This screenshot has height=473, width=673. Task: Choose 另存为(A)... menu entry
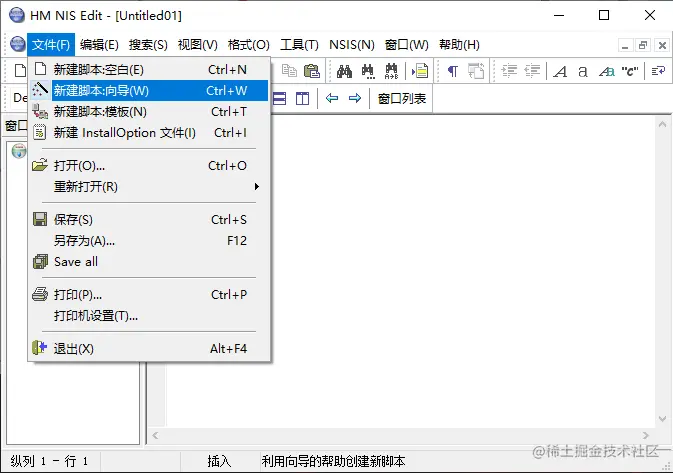pyautogui.click(x=149, y=241)
